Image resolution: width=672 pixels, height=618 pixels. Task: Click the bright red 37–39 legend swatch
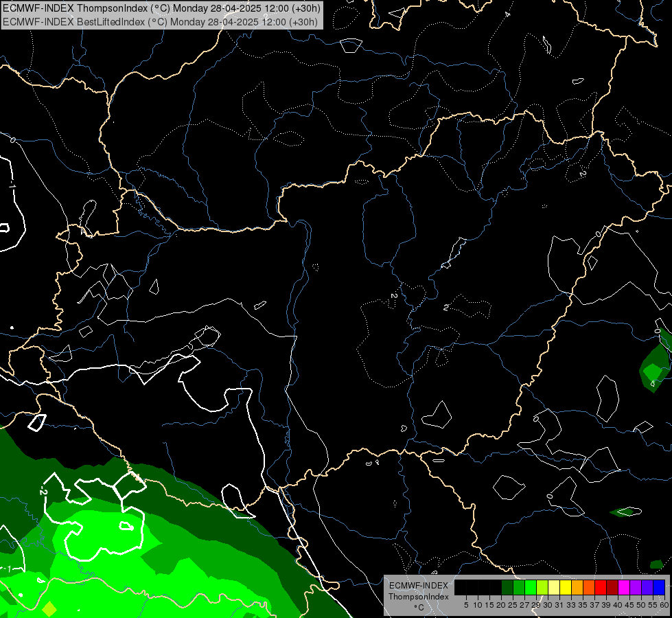point(601,588)
